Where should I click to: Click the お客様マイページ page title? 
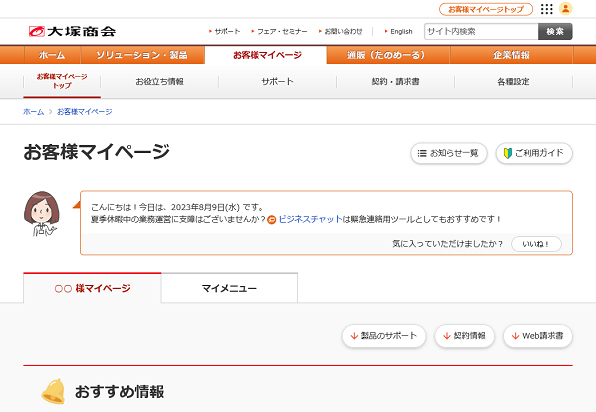click(x=97, y=152)
